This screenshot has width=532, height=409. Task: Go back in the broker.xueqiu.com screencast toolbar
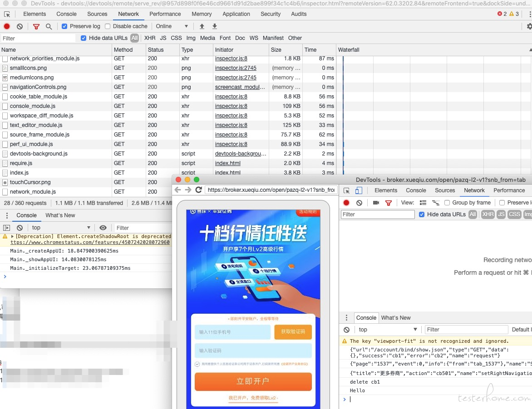(x=177, y=190)
